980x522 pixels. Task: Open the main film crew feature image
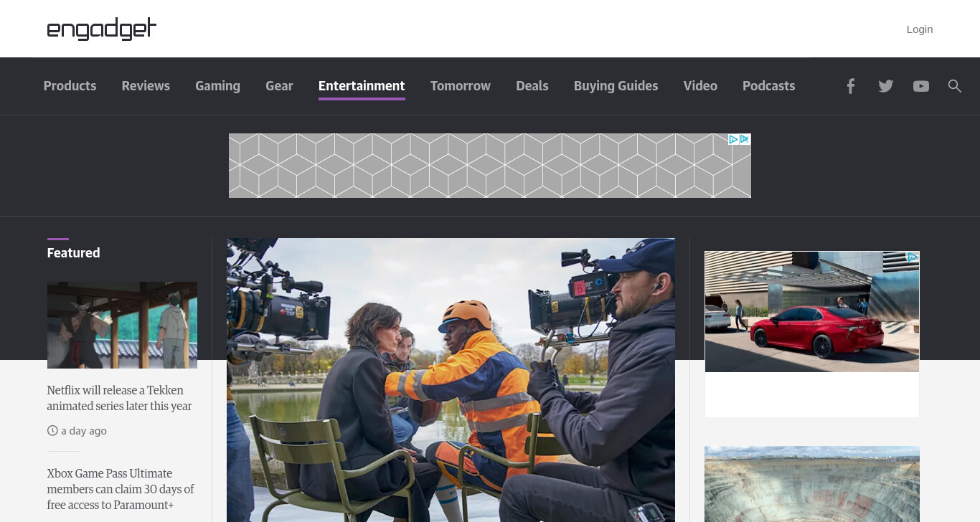pos(451,380)
